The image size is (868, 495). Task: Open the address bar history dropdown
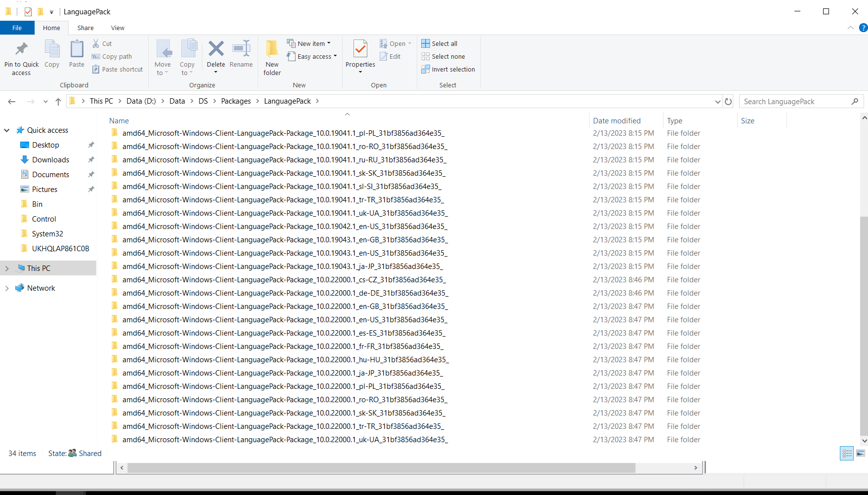point(717,101)
